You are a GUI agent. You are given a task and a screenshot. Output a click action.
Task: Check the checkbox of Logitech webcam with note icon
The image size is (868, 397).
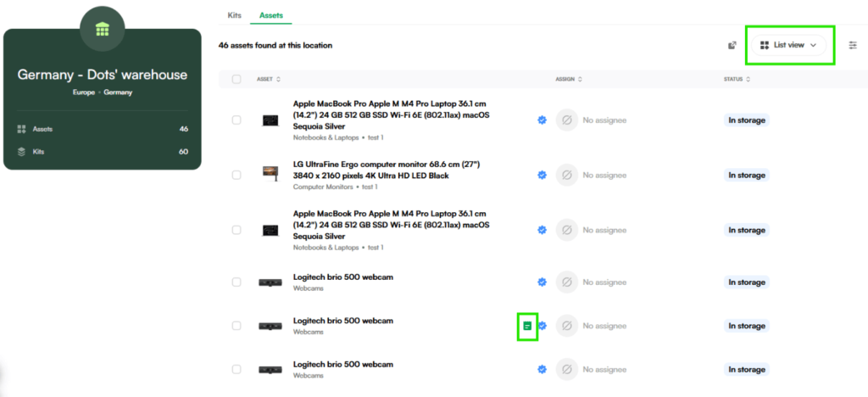[236, 326]
